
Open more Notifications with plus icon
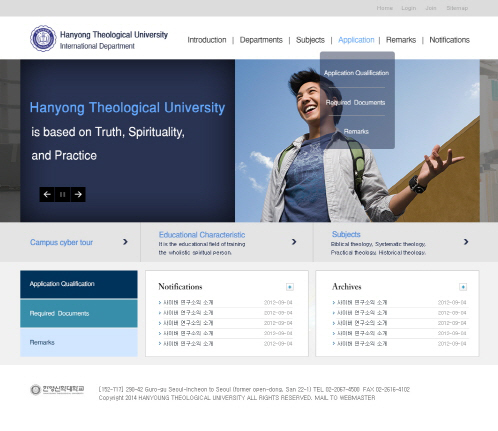(290, 287)
